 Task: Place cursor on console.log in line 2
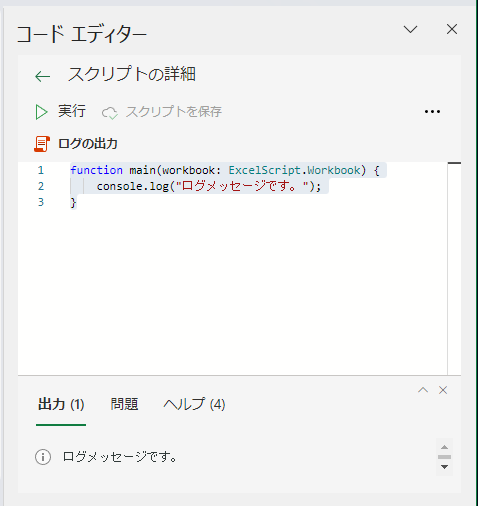click(132, 186)
